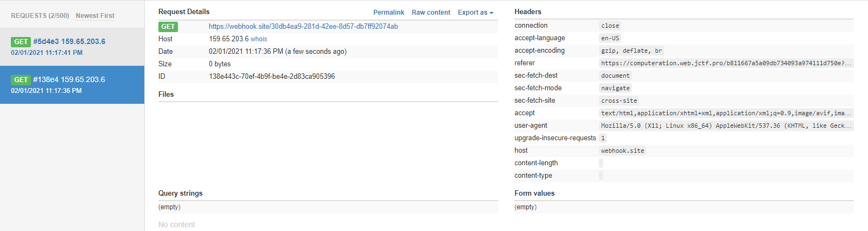Open the webhook.site request URL link

(303, 27)
